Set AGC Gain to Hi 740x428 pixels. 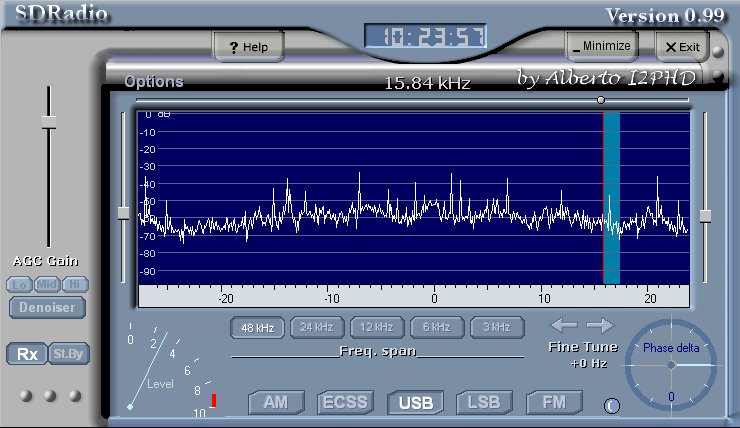click(76, 285)
